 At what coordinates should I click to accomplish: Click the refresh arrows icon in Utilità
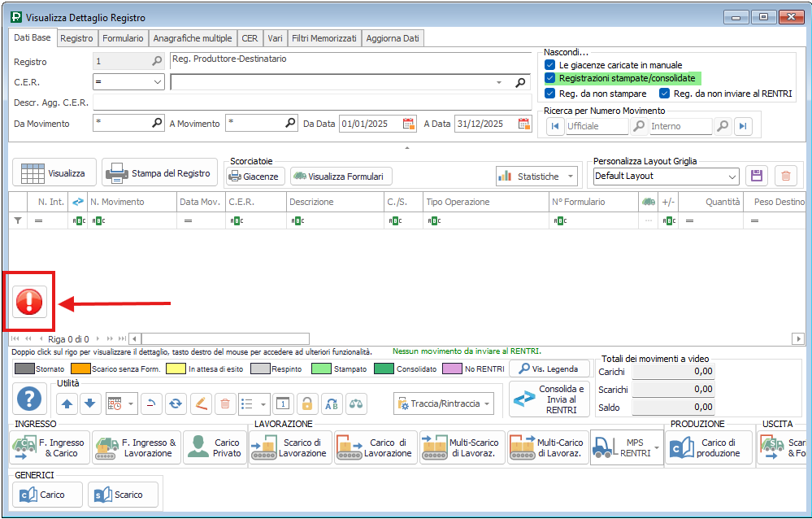(x=176, y=403)
